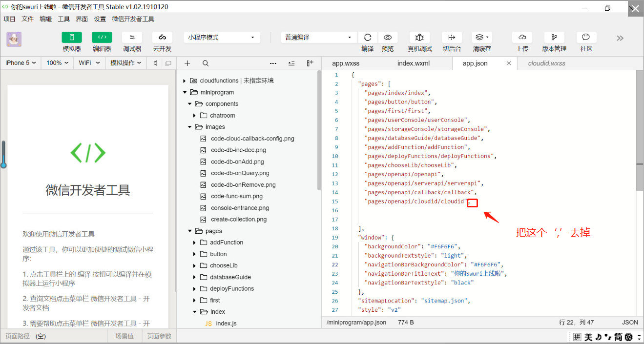Open the 项目 menu
644x344 pixels.
[x=10, y=19]
